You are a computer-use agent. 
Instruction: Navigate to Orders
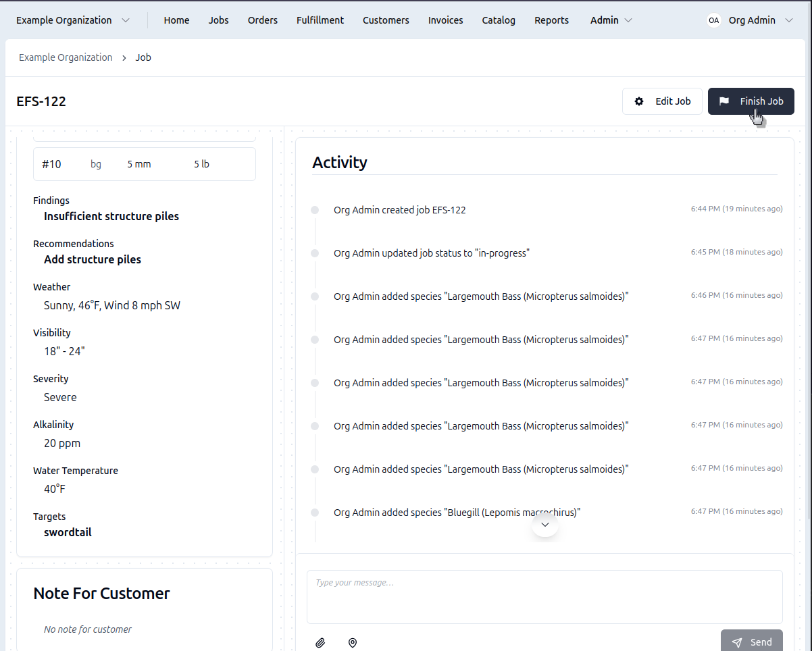[x=262, y=20]
